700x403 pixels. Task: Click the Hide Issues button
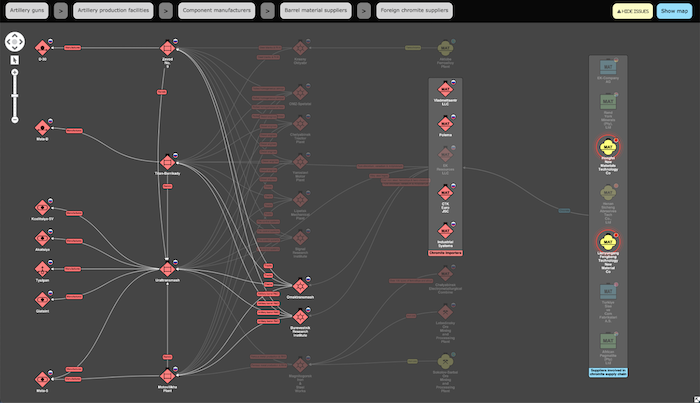tap(633, 11)
